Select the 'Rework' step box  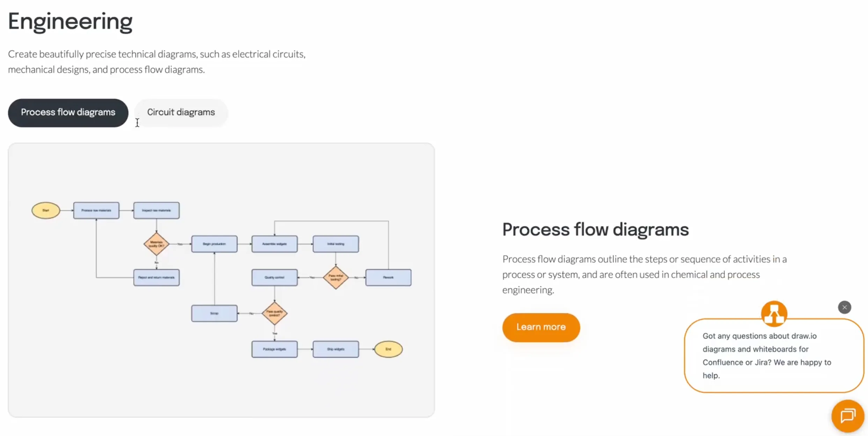(x=388, y=277)
